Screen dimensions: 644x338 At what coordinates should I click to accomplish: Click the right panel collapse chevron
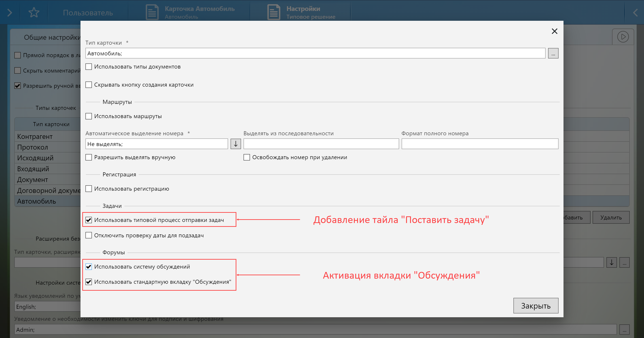click(635, 13)
